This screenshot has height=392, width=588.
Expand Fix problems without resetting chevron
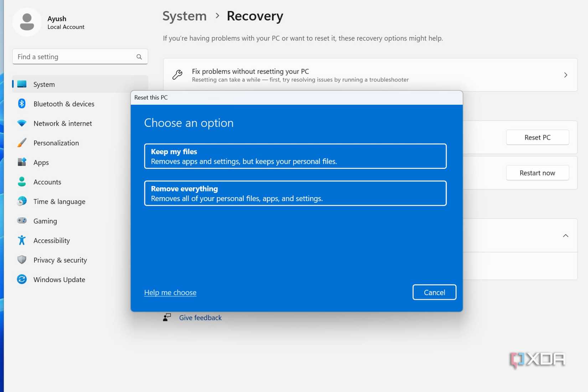[x=566, y=75]
